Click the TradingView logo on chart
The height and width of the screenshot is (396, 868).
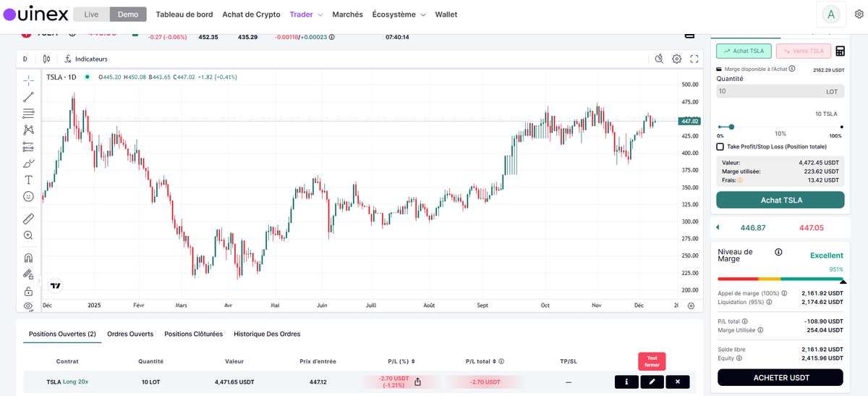click(55, 286)
